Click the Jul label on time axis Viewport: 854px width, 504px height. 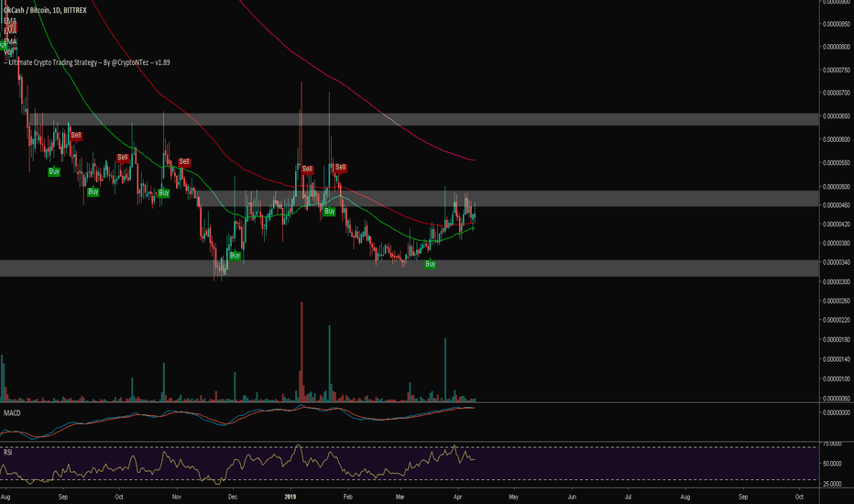[x=628, y=497]
